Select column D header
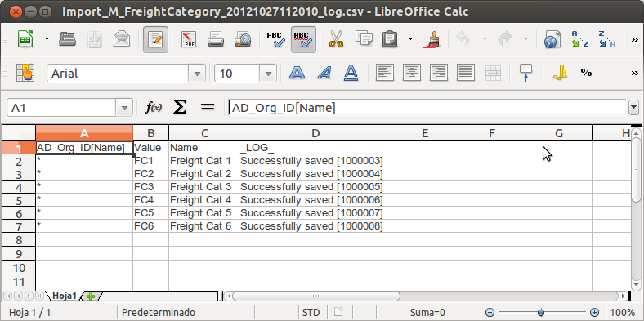Viewport: 644px width, 321px height. 315,133
